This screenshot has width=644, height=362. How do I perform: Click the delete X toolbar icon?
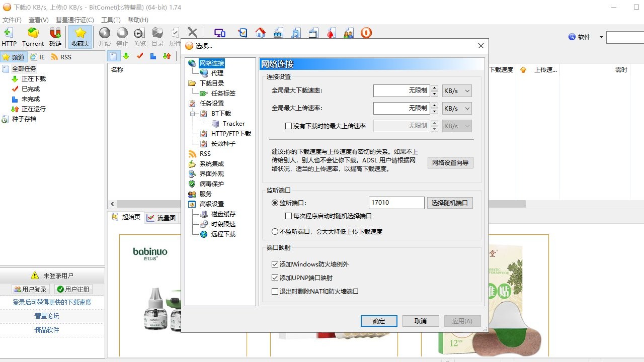coord(192,33)
